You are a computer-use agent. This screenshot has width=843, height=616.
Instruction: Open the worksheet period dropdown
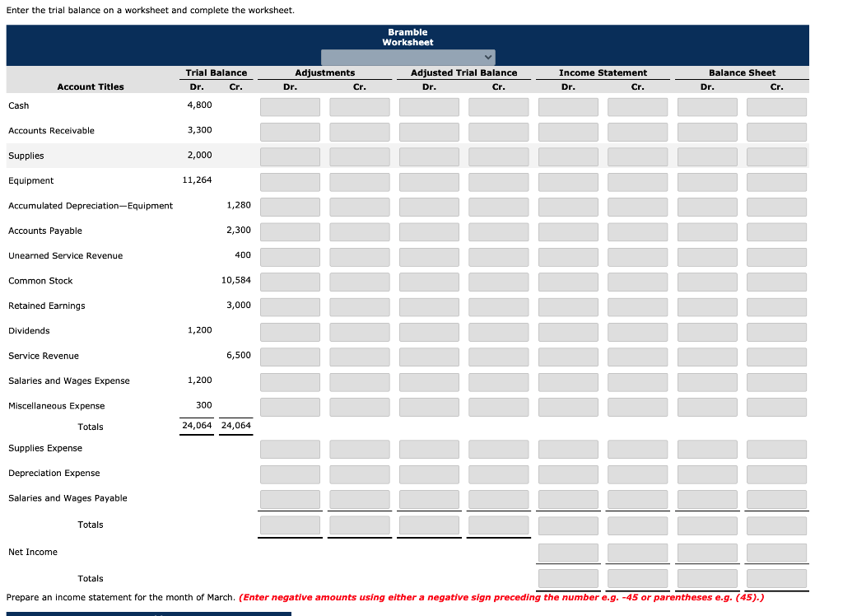click(408, 58)
